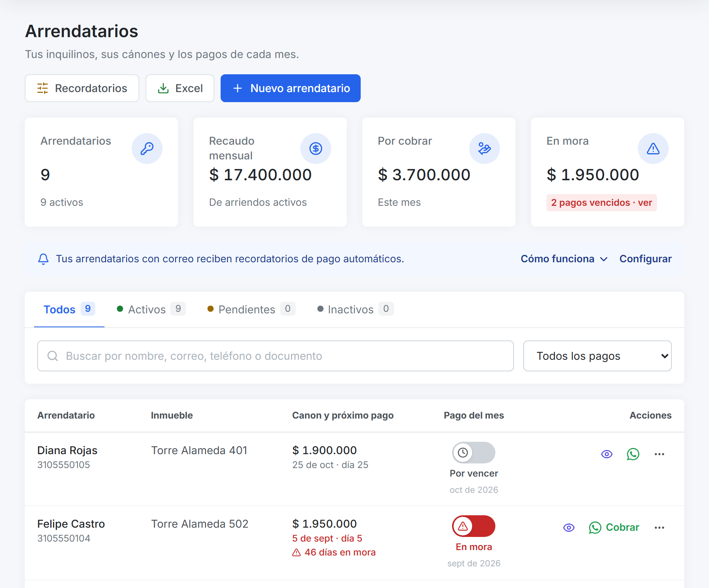Image resolution: width=709 pixels, height=588 pixels.
Task: Click the warning icon beside 46 días en mora
Action: tap(296, 552)
